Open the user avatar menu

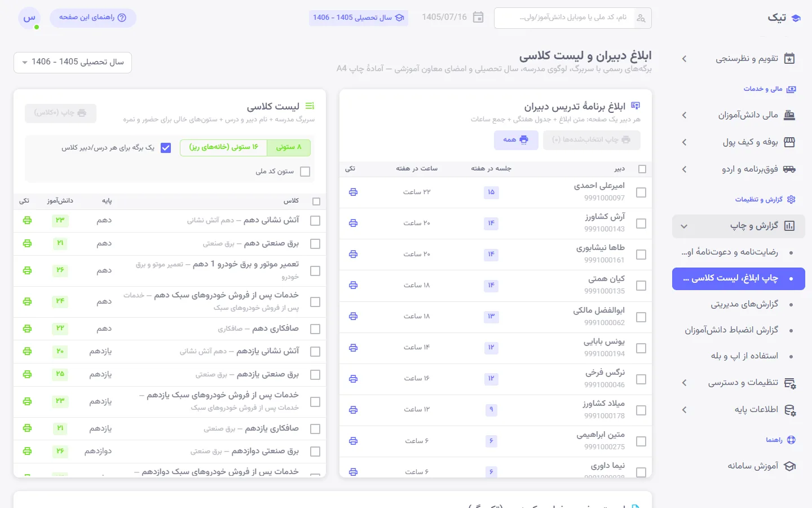click(29, 18)
